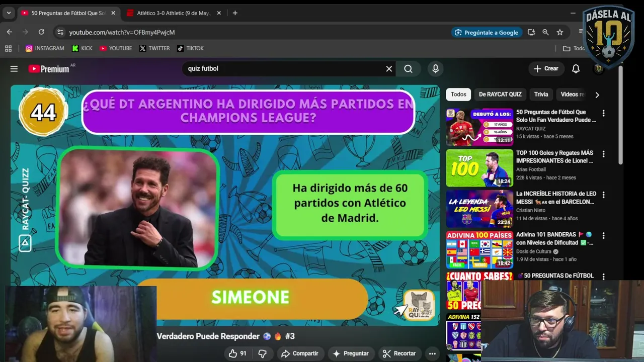Select the De RAYCAT QUIZ chip

[500, 95]
